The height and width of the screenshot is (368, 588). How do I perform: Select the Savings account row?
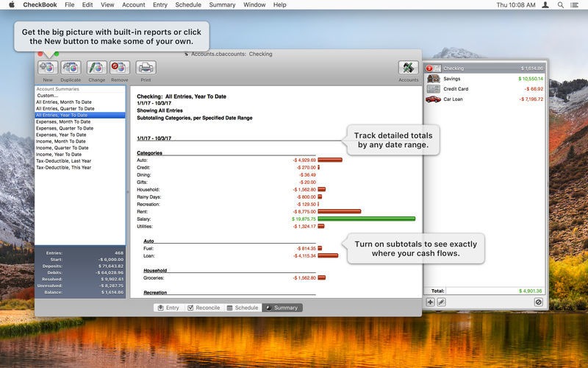click(x=485, y=78)
